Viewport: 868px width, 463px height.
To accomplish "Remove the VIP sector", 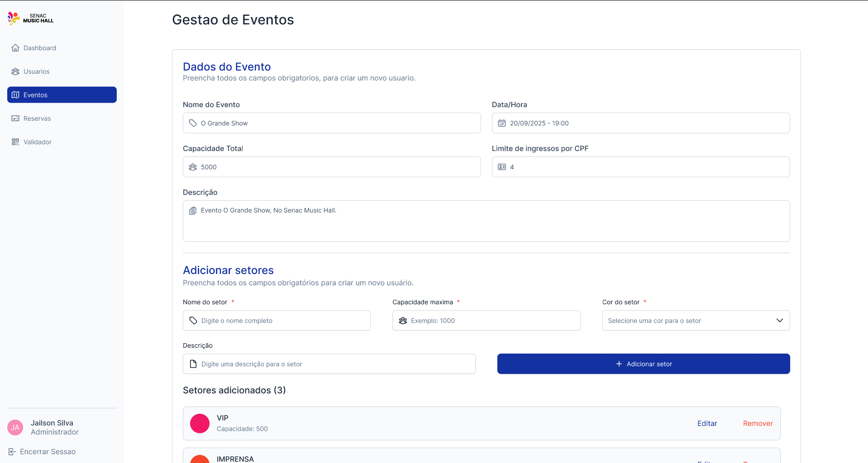I will (x=758, y=424).
